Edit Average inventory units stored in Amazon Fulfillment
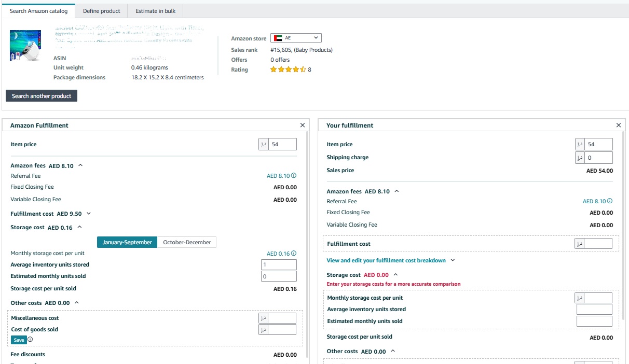629x364 pixels. point(279,264)
